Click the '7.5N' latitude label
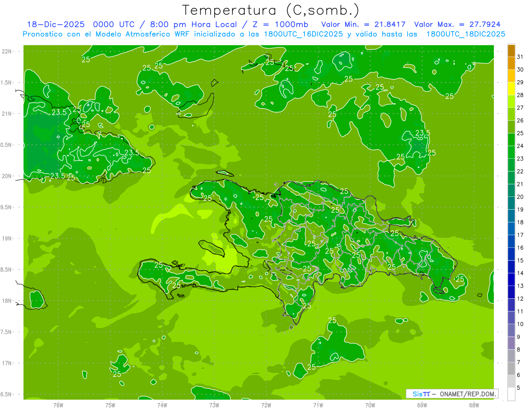 (x=6, y=332)
